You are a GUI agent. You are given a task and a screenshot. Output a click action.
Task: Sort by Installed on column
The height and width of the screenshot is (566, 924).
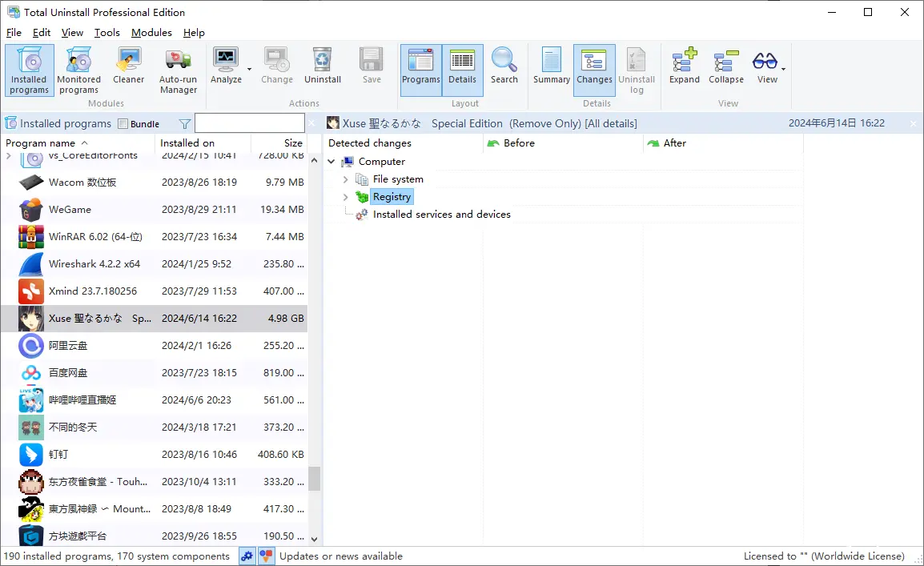[x=203, y=143]
